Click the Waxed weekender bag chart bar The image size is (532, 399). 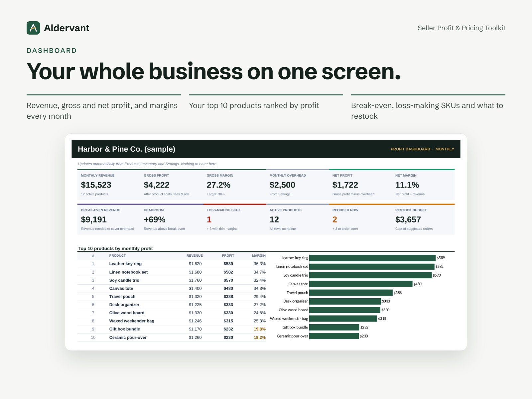click(343, 319)
